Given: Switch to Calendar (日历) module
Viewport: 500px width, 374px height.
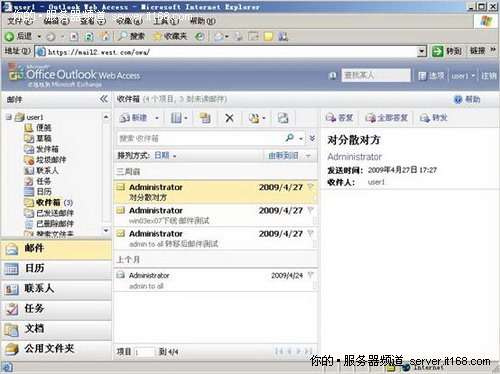Looking at the screenshot, I should click(56, 269).
